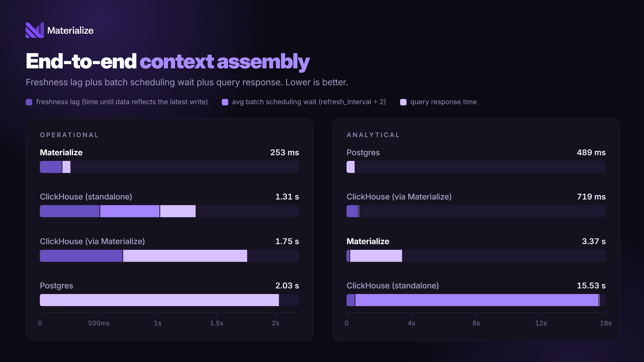Screen dimensions: 644x362
Task: Click the '2.03 s' value
Action: point(287,286)
